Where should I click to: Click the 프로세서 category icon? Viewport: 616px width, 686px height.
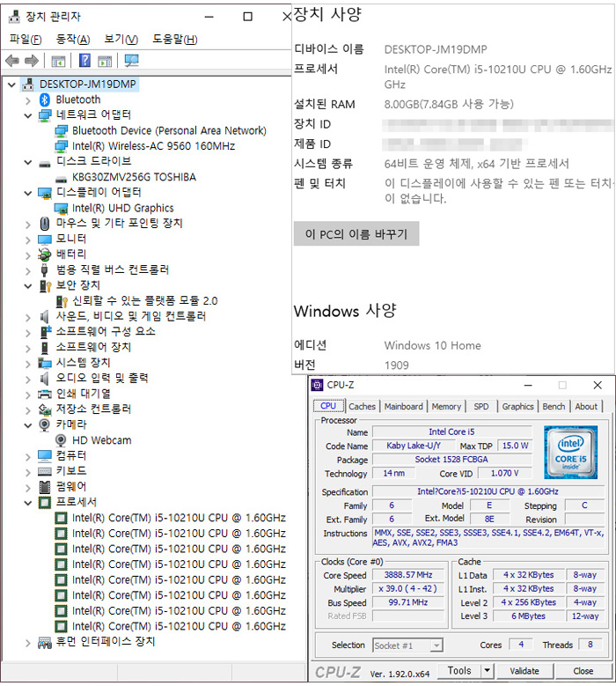pos(45,502)
